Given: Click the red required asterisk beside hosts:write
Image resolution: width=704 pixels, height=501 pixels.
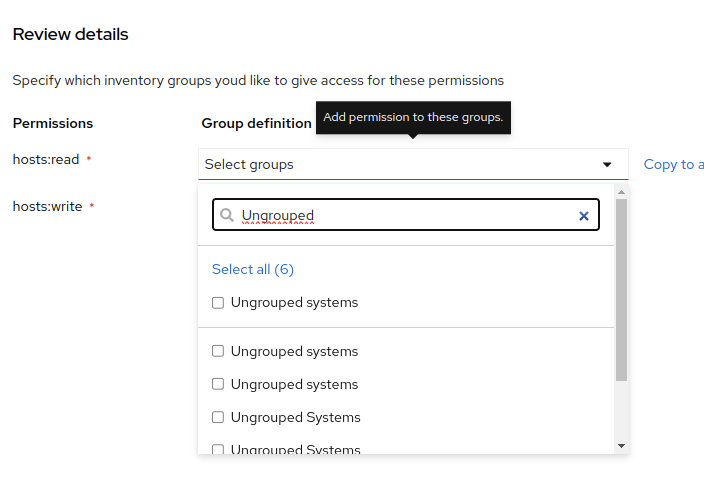Looking at the screenshot, I should [92, 207].
